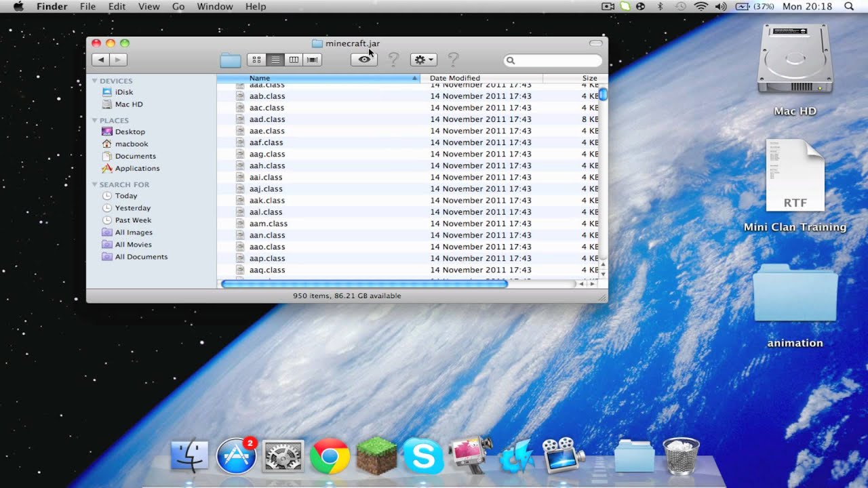
Task: Open the Help menu
Action: 256,6
